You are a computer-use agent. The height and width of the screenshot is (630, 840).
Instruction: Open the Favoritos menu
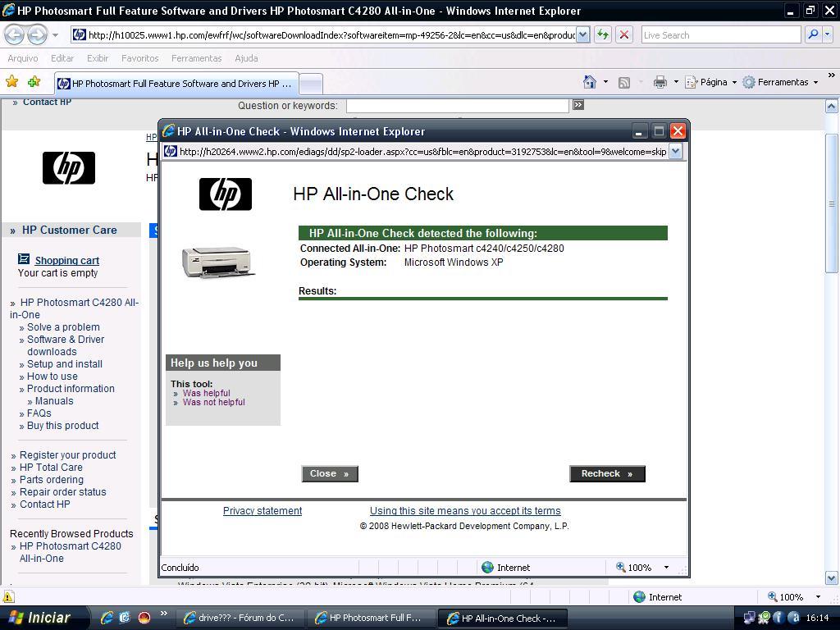pyautogui.click(x=139, y=58)
